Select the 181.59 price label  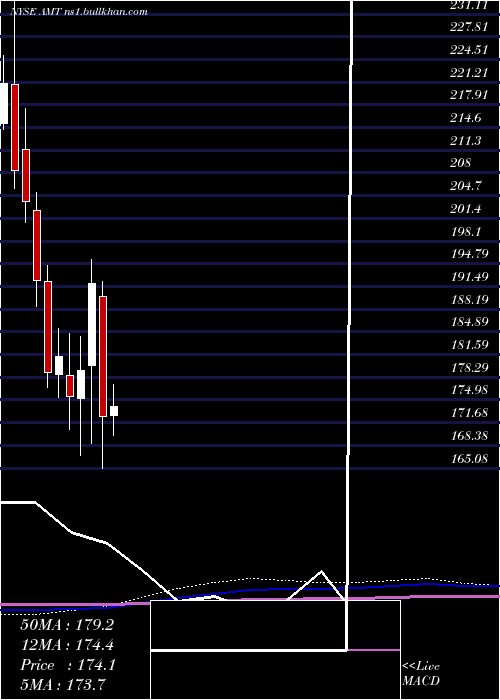(x=469, y=345)
